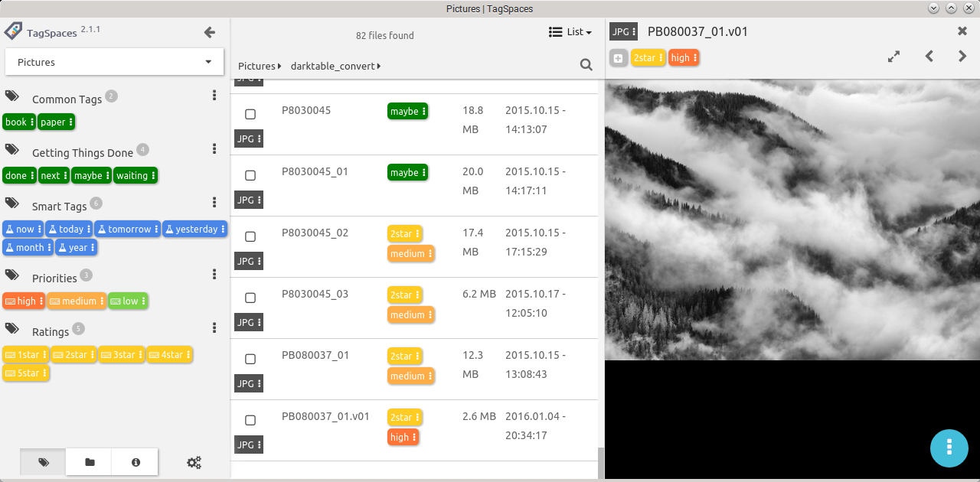Select checkbox for file P8030045_01
The image size is (980, 482).
[x=250, y=175]
